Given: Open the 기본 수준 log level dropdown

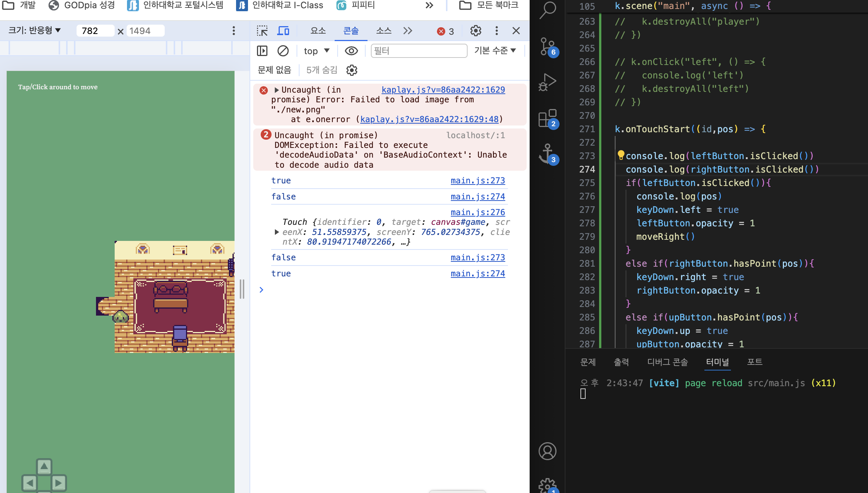Looking at the screenshot, I should (x=495, y=50).
